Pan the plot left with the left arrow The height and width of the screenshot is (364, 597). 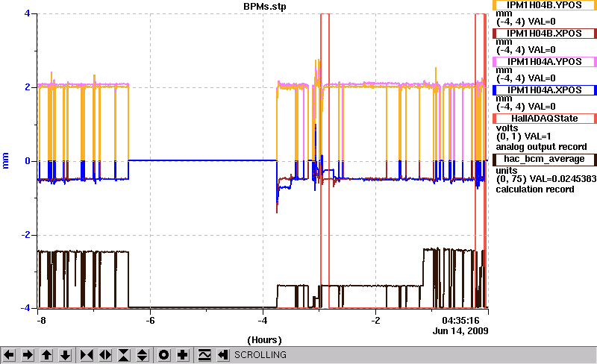click(9, 355)
